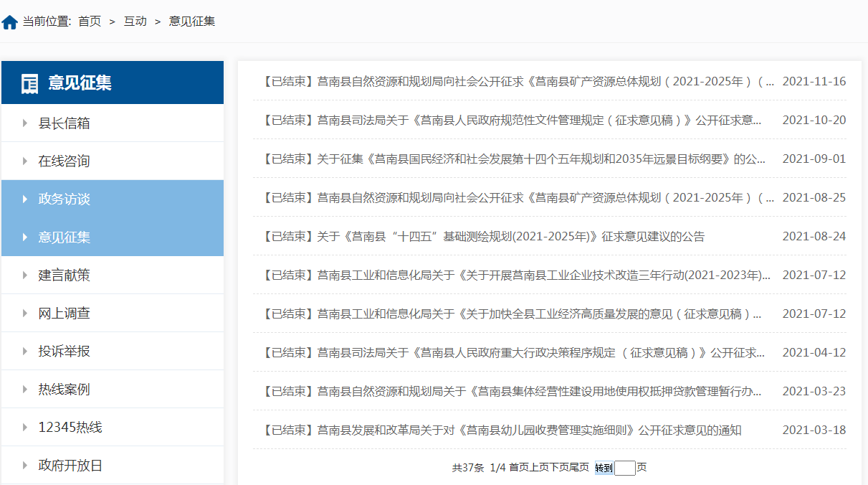The image size is (868, 485).
Task: Open the “十四五”基础测绘规划 announcement
Action: click(483, 236)
